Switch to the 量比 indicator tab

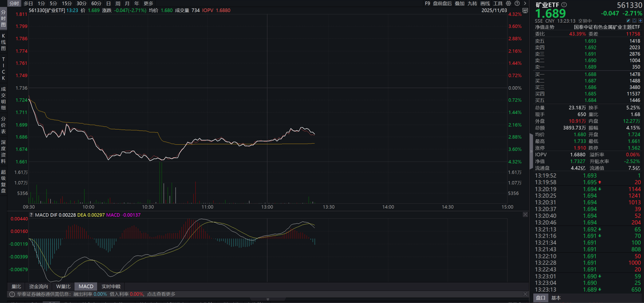click(16, 286)
